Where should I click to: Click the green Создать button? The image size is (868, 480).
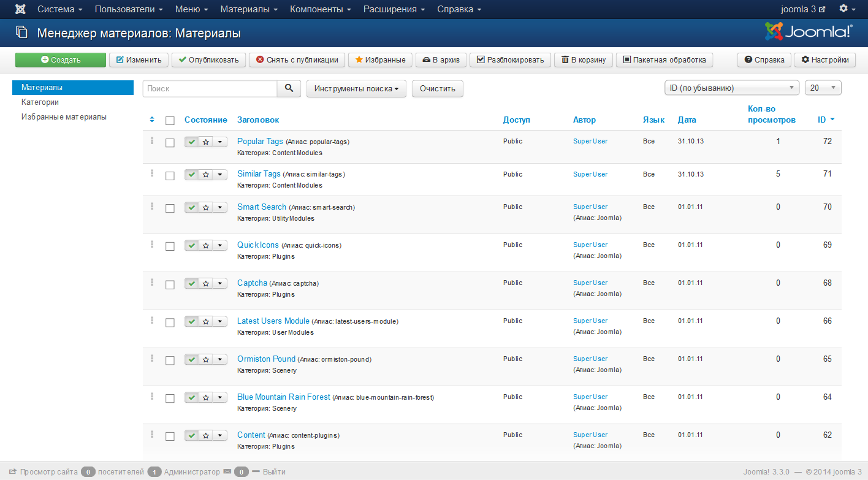pyautogui.click(x=60, y=59)
